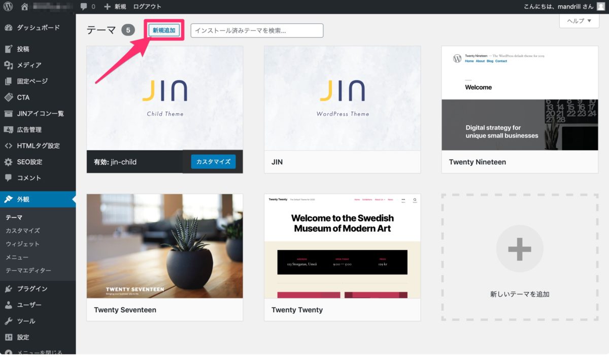This screenshot has width=609, height=364.
Task: Open the Twenty Twenty theme thumbnail
Action: tap(343, 246)
